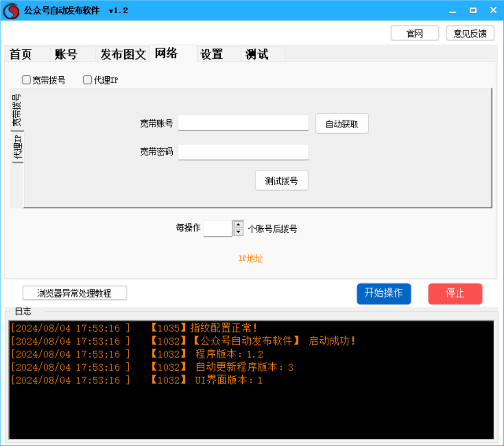
Task: Click the 日志 group label
Action: pos(23,311)
